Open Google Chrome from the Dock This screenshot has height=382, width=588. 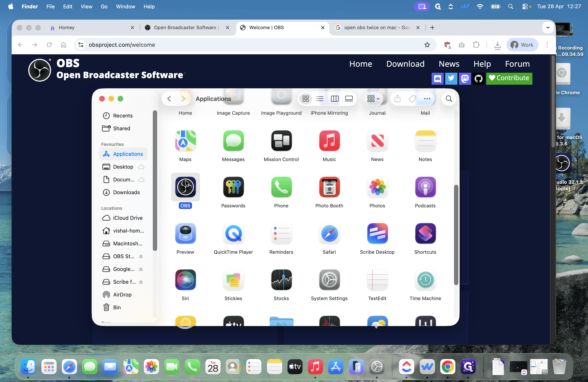pyautogui.click(x=447, y=367)
